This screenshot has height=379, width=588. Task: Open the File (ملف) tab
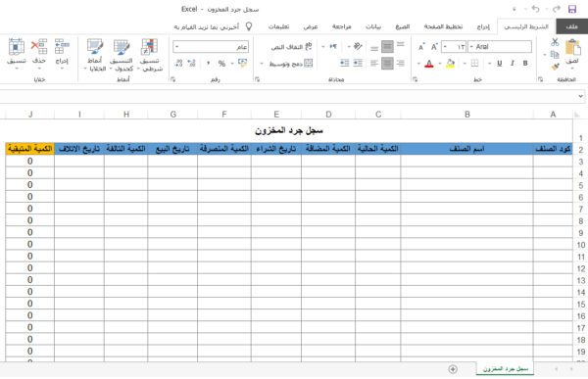click(572, 26)
